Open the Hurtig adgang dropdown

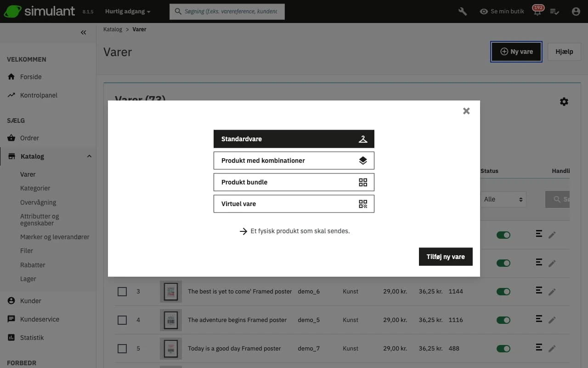[127, 11]
